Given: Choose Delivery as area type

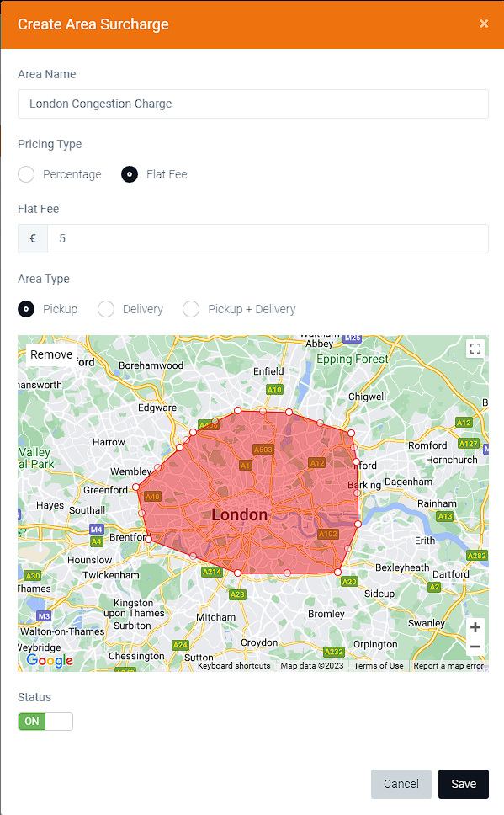Looking at the screenshot, I should [106, 309].
